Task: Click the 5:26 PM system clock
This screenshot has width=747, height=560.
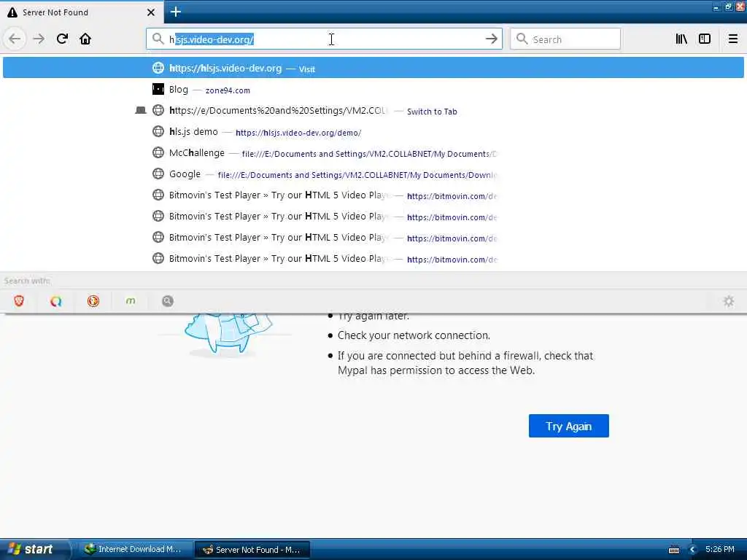Action: [720, 549]
